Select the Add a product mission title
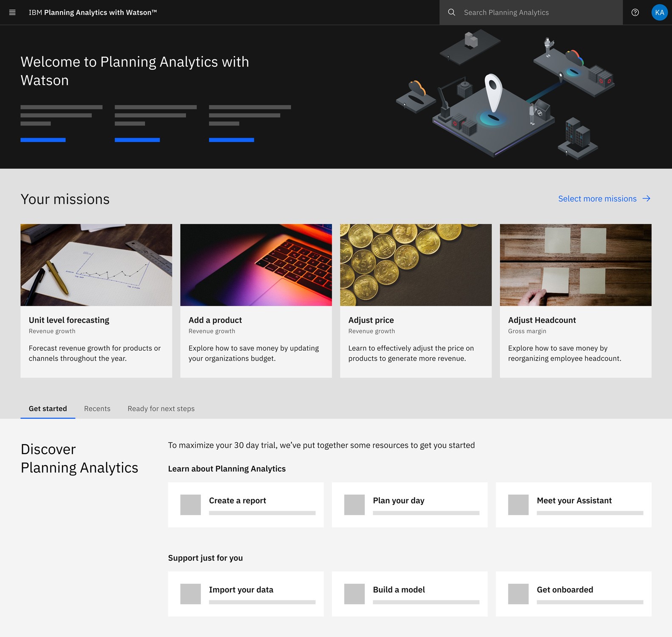The width and height of the screenshot is (672, 637). (215, 320)
